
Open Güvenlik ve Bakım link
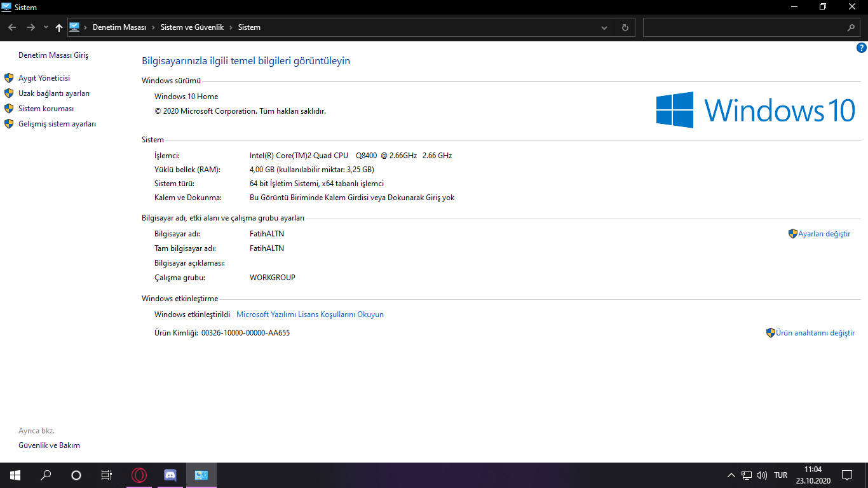tap(49, 445)
